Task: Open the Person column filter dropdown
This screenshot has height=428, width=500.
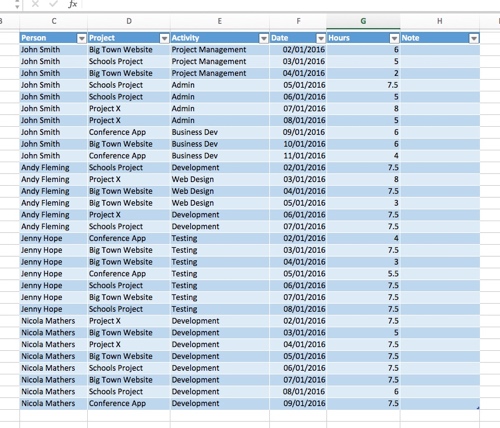Action: pos(82,39)
